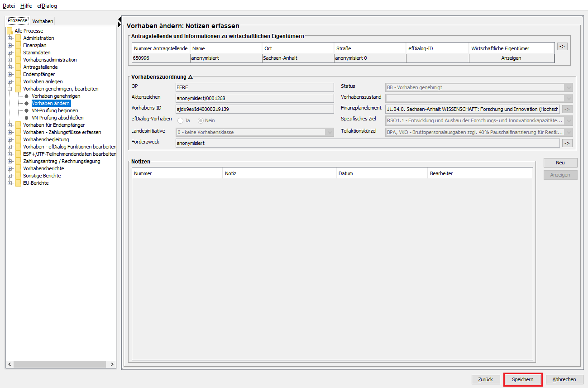Click the Stammdaten folder icon

[x=18, y=53]
